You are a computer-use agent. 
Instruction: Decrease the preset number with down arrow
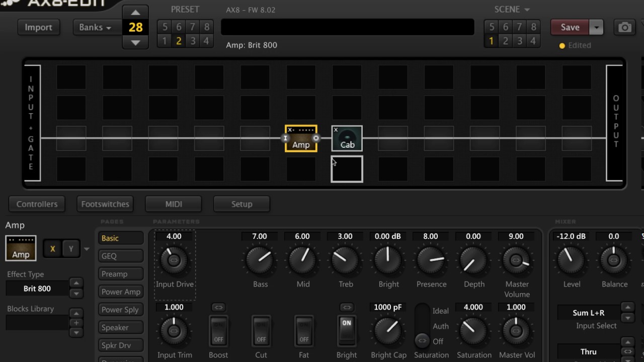(x=135, y=43)
